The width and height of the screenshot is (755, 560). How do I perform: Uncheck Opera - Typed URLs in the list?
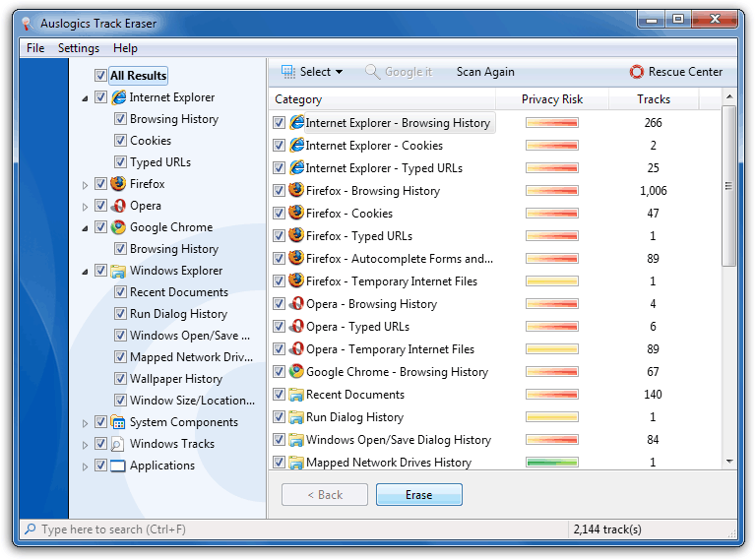[279, 327]
